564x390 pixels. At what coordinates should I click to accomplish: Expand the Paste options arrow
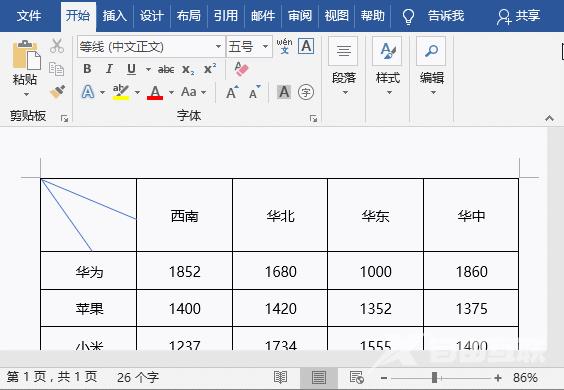coord(26,95)
